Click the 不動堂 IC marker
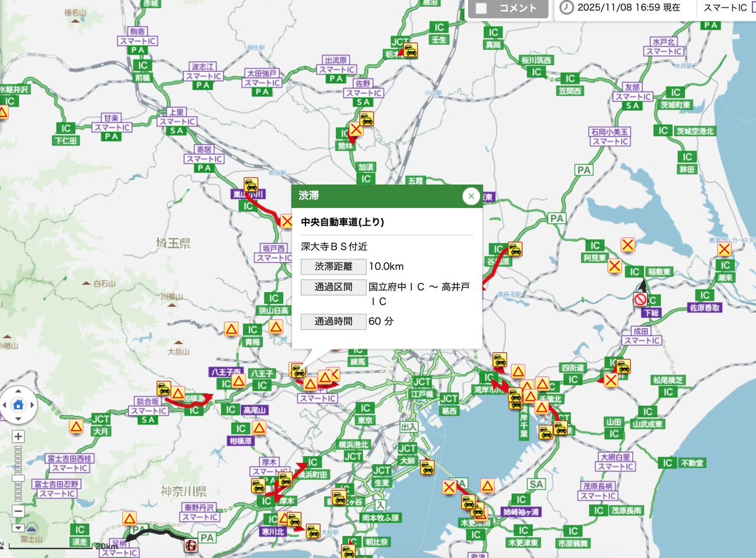 (x=681, y=463)
